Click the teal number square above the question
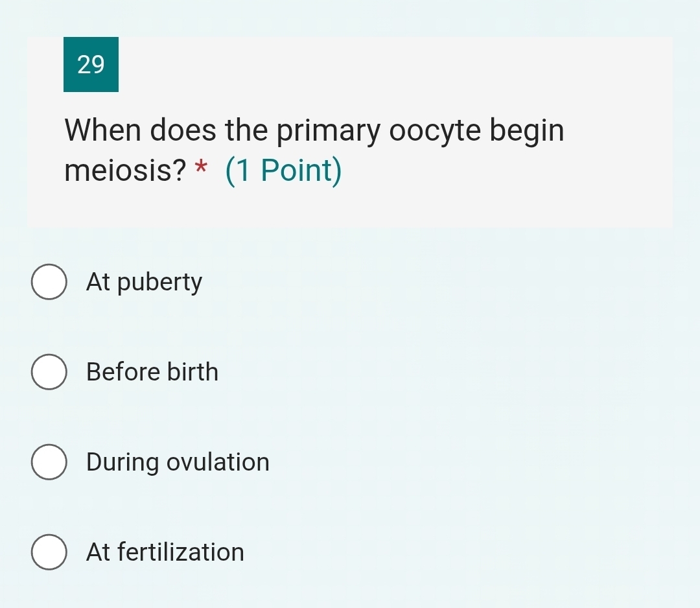Viewport: 700px width, 608px height. 91,65
